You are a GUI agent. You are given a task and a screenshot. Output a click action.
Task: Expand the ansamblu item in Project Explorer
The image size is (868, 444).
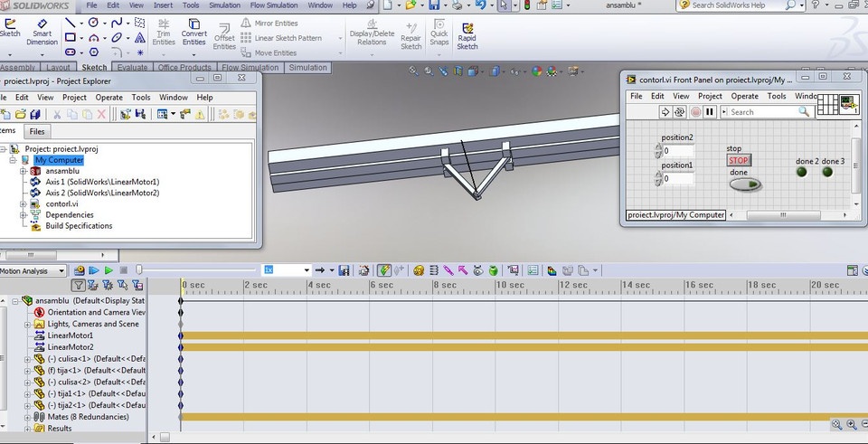click(x=24, y=171)
